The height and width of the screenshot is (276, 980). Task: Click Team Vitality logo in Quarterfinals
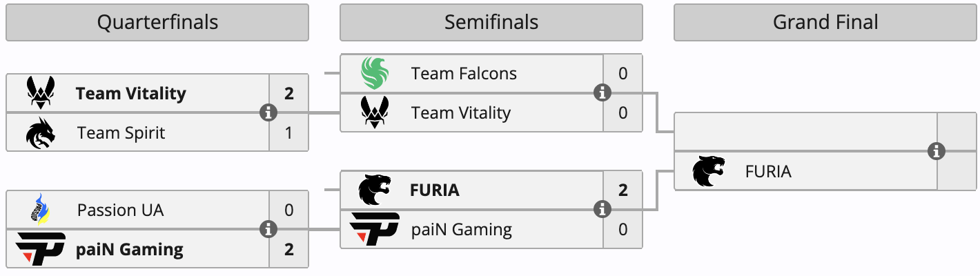coord(41,93)
